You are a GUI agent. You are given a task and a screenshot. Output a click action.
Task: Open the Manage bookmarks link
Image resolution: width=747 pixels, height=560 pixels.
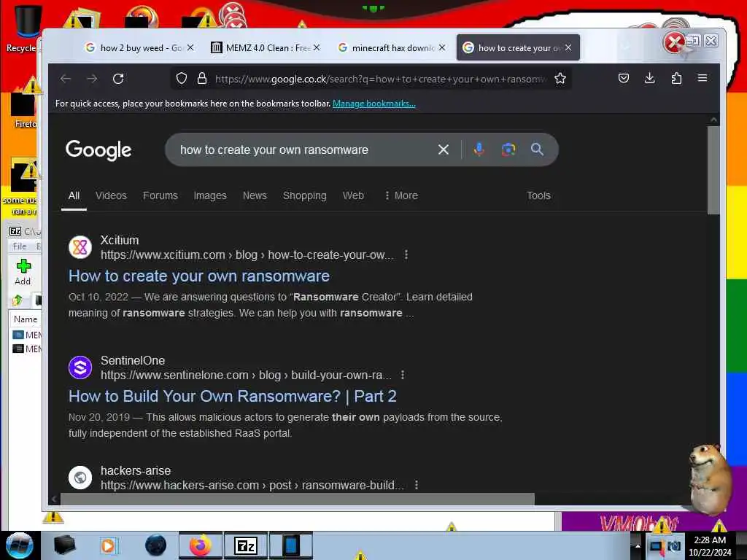[374, 104]
